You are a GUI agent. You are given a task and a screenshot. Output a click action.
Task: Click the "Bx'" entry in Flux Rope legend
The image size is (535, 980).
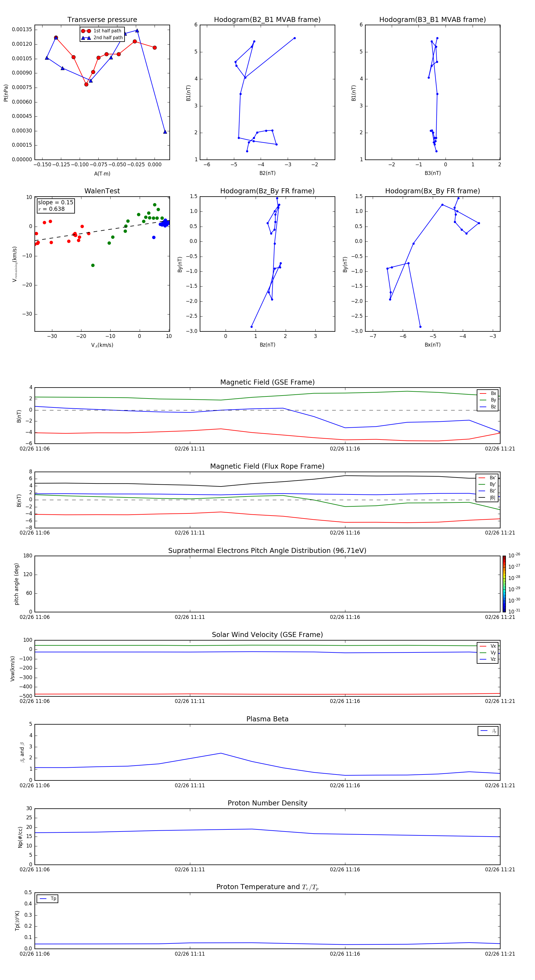487,478
